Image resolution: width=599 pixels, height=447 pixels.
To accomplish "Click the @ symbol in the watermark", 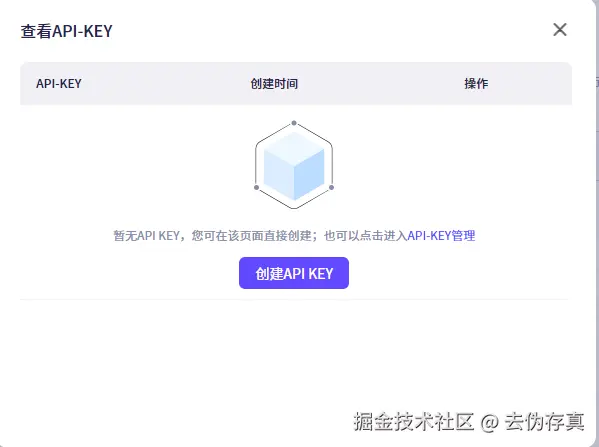I will point(489,423).
